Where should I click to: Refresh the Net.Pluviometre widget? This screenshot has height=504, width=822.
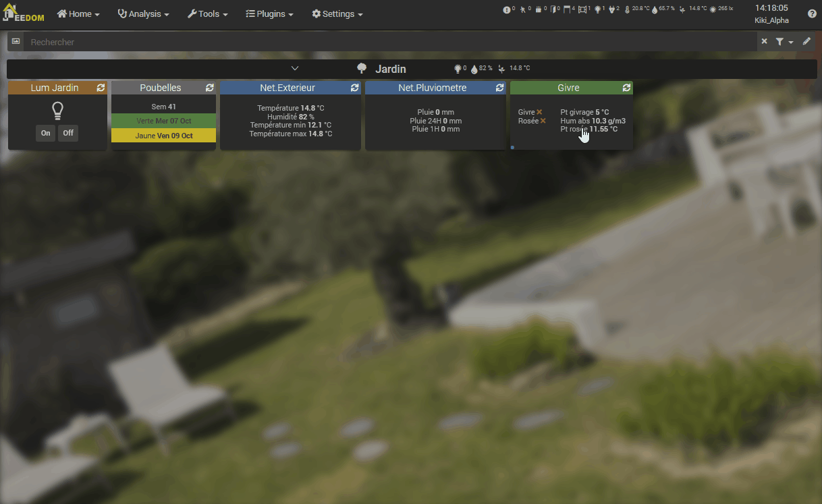point(499,88)
